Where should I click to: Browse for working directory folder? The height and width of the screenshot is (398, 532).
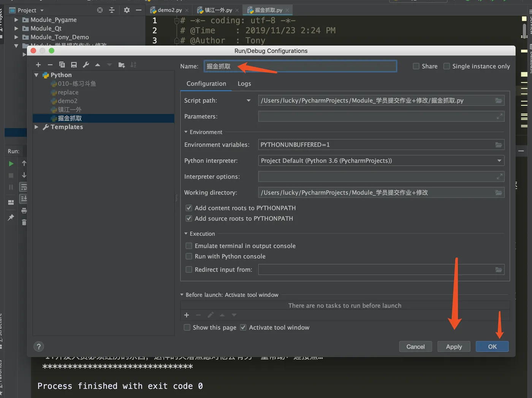point(499,193)
